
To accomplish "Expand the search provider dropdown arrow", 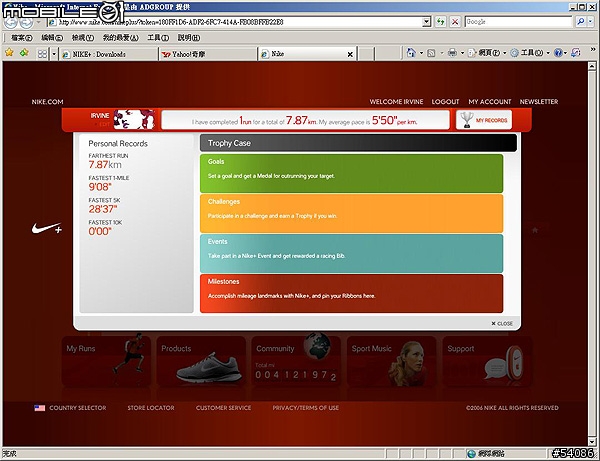I will (x=590, y=22).
